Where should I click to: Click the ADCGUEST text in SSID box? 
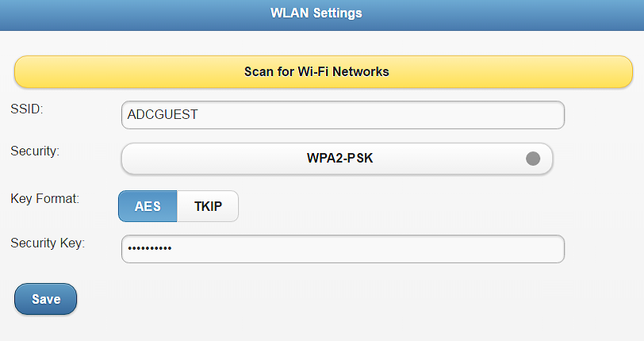[x=163, y=114]
